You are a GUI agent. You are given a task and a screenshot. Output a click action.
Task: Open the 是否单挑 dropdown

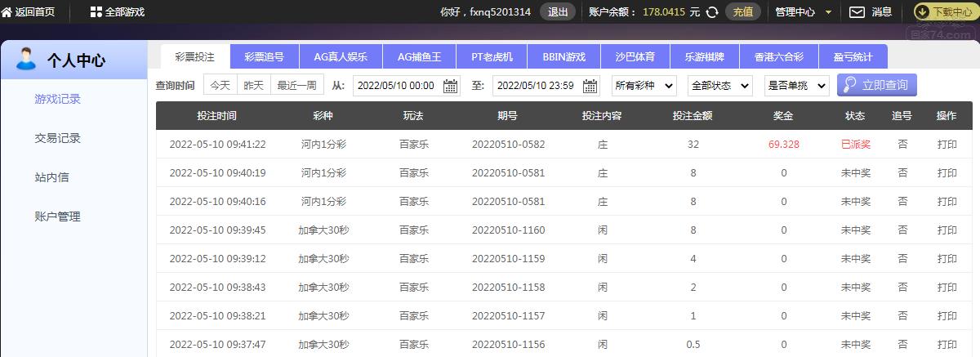pos(795,86)
